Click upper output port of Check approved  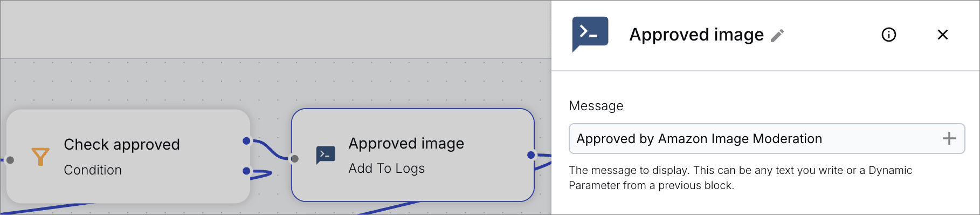(x=246, y=141)
